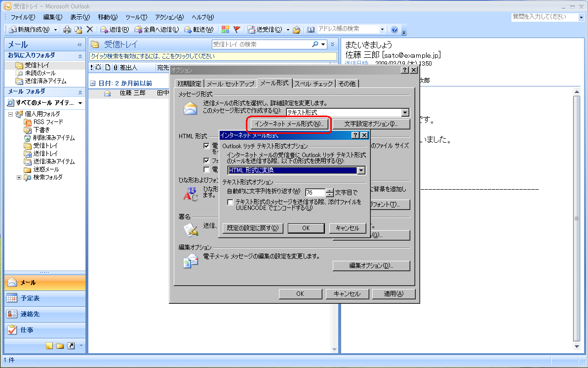Click the magnifier search icon in the 受信トレイ search box

(x=315, y=44)
